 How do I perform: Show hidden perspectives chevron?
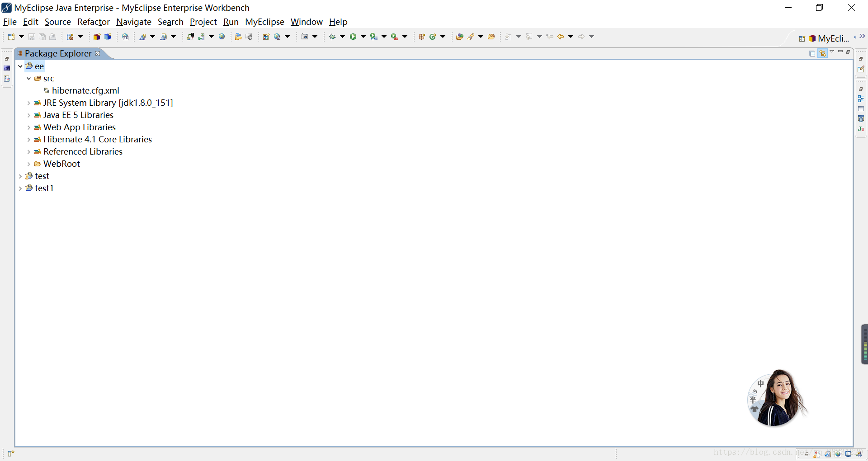[x=862, y=36]
